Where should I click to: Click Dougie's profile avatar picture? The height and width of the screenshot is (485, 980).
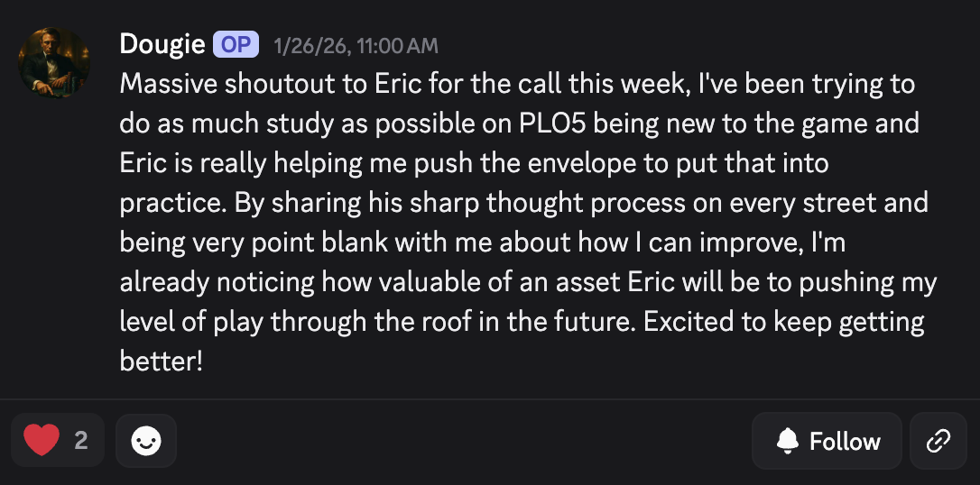tap(54, 62)
